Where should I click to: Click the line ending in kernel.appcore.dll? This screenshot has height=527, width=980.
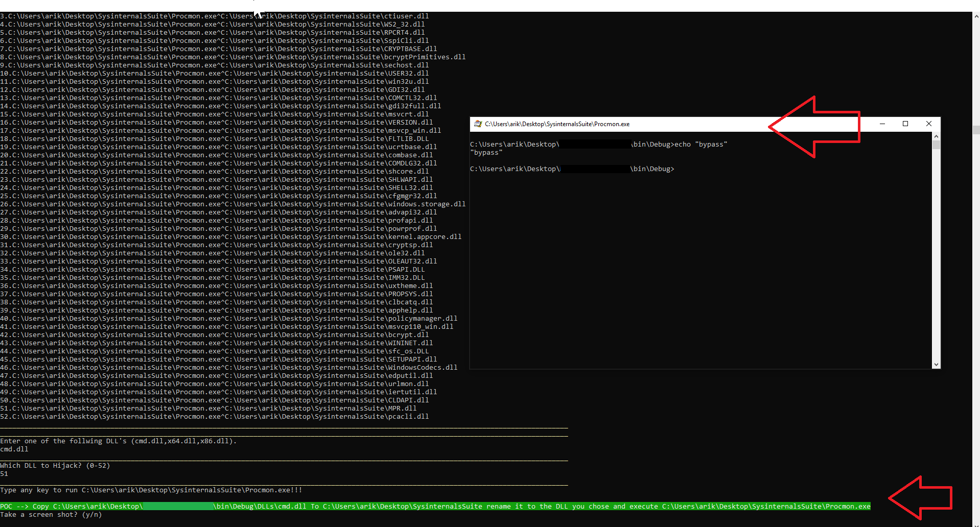[x=231, y=237]
